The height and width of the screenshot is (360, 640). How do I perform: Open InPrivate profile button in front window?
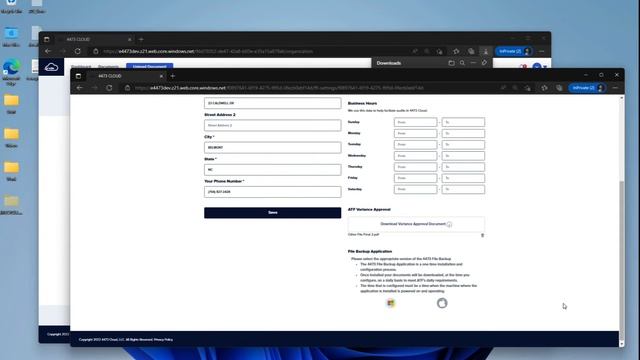point(587,88)
